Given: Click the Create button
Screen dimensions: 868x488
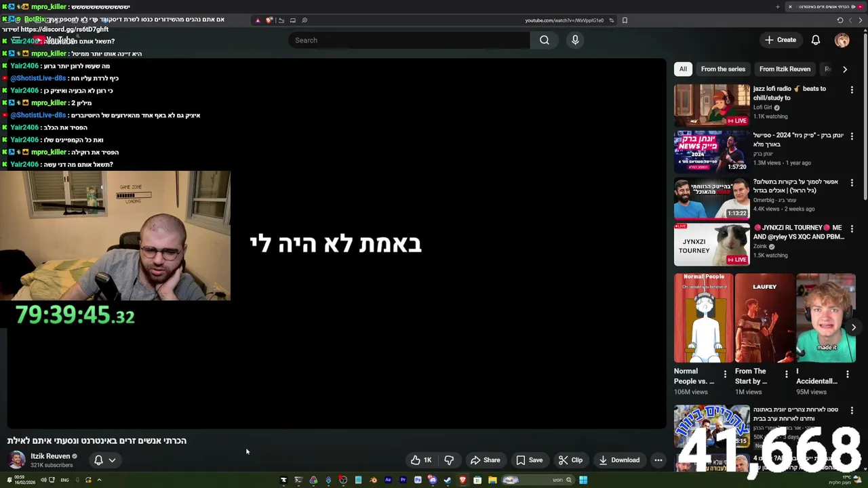Looking at the screenshot, I should [x=780, y=40].
